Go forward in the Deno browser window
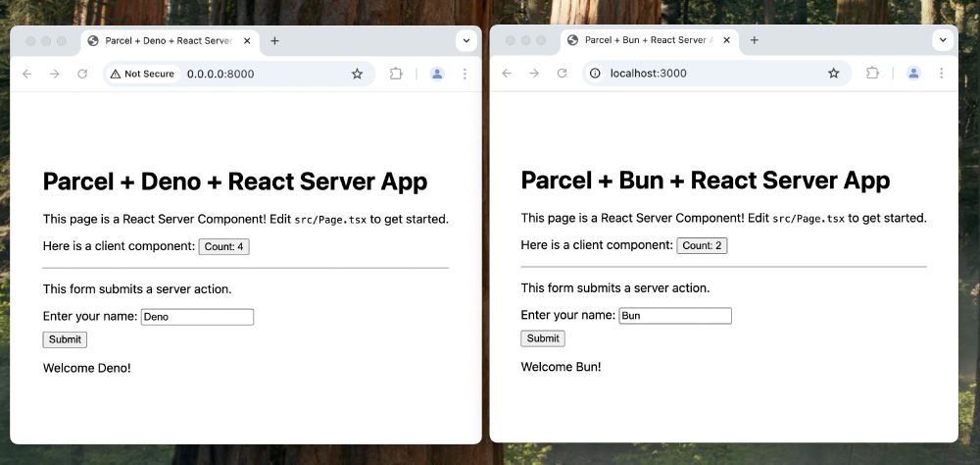 (x=54, y=74)
